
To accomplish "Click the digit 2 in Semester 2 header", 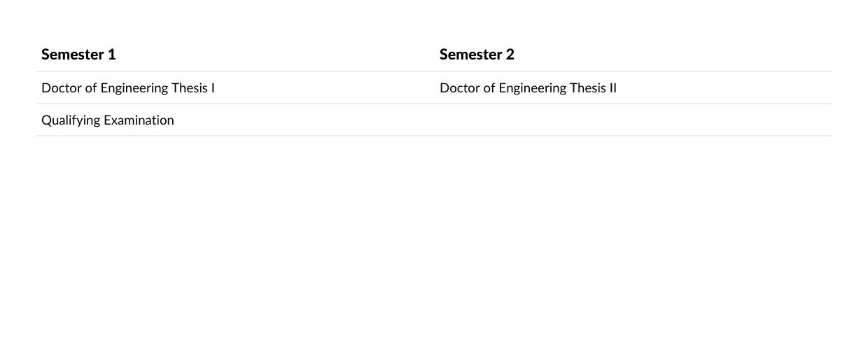I will [x=510, y=55].
